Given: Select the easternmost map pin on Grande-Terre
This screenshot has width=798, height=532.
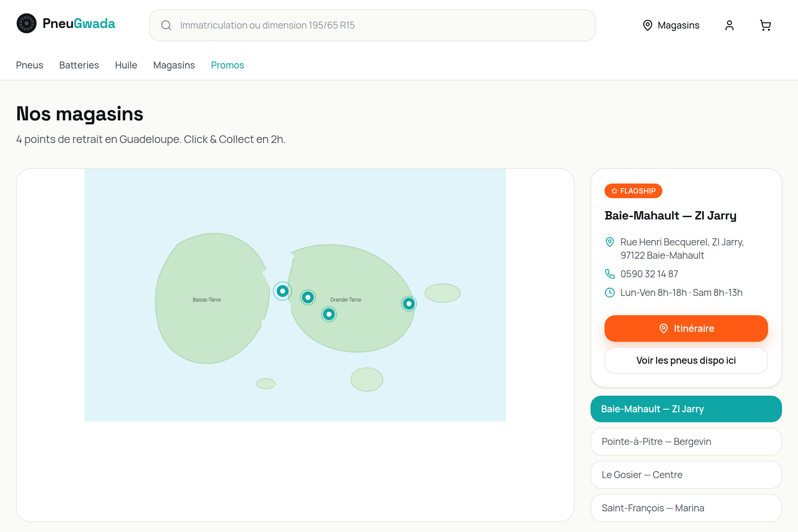Looking at the screenshot, I should (x=409, y=304).
